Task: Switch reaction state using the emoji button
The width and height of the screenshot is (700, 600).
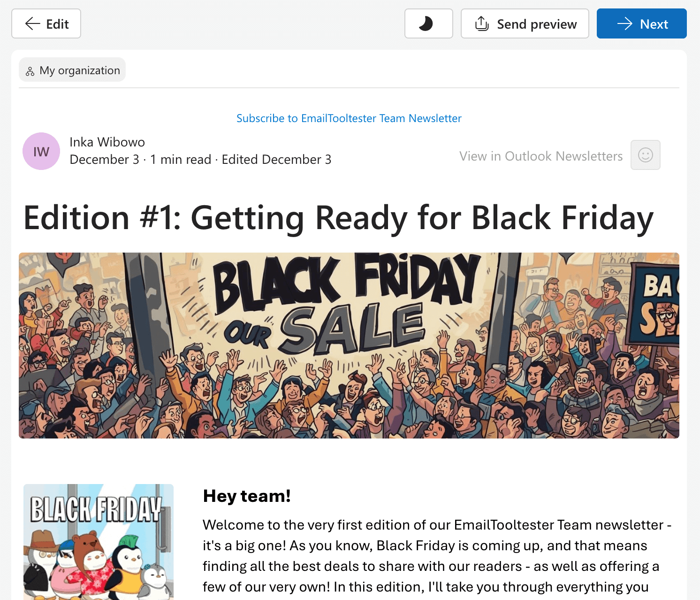Action: click(645, 155)
